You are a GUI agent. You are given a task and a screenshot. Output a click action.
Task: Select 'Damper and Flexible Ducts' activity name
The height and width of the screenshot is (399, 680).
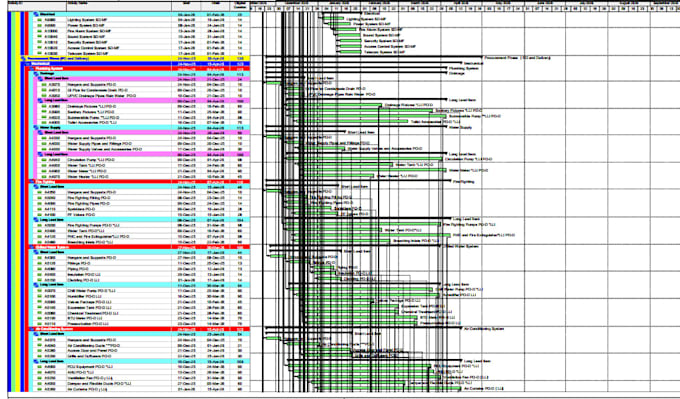tap(99, 384)
